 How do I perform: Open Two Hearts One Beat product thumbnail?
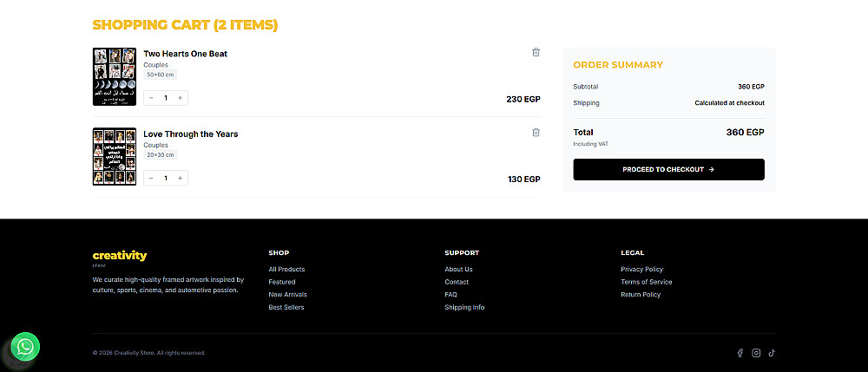pos(115,76)
